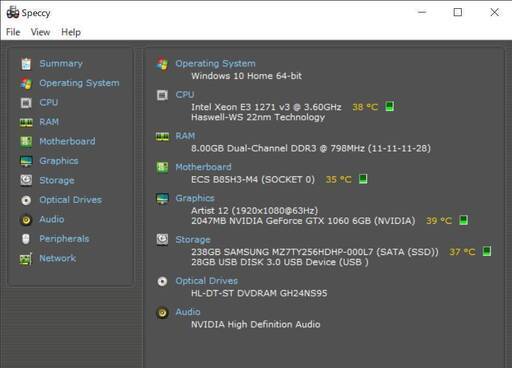Open Audio heading link in summary pane
The image size is (512, 368).
point(188,312)
